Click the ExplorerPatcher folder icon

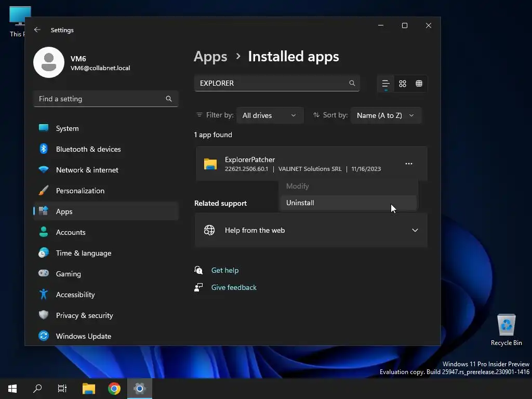click(210, 164)
